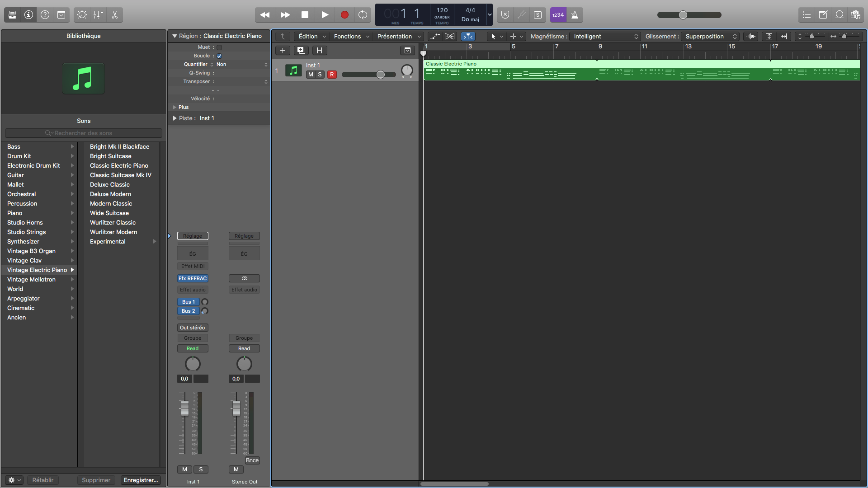Toggle the count-in 1234 button
The height and width of the screenshot is (488, 868).
558,15
